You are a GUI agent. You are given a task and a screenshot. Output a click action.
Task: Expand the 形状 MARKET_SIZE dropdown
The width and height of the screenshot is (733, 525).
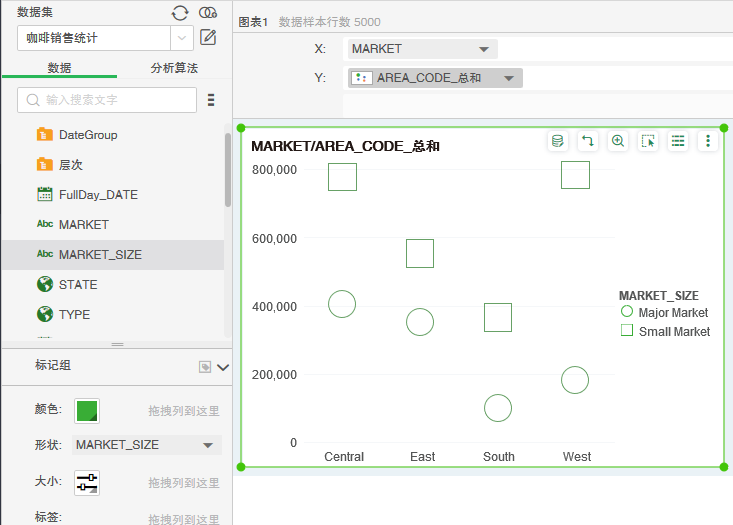(x=208, y=445)
